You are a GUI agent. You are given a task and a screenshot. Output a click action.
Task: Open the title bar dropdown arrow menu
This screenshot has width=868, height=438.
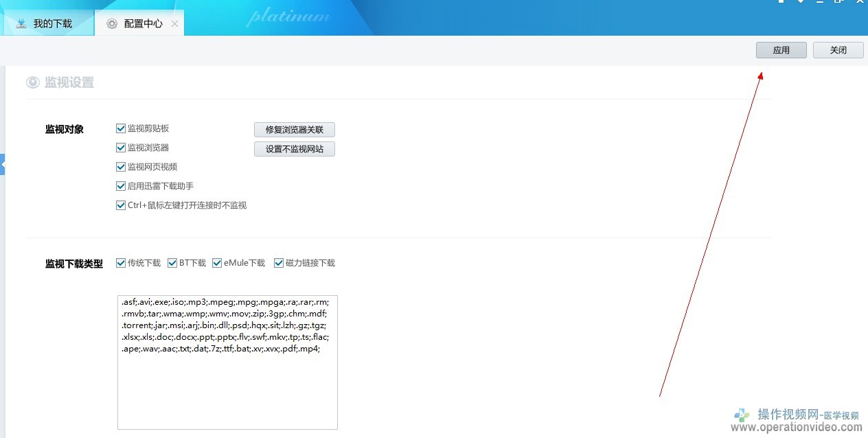point(801,2)
